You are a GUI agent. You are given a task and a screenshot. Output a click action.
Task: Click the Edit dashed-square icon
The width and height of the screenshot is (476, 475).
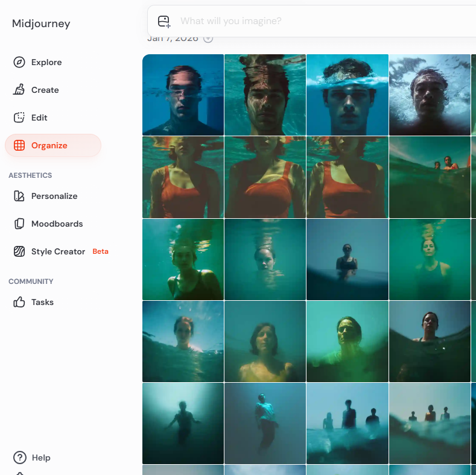[19, 118]
